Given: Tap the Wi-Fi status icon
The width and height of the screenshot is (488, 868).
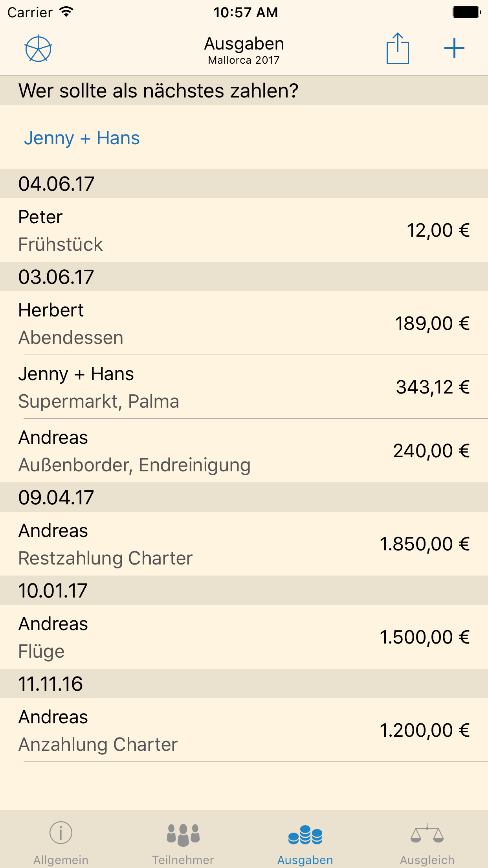Looking at the screenshot, I should click(66, 12).
